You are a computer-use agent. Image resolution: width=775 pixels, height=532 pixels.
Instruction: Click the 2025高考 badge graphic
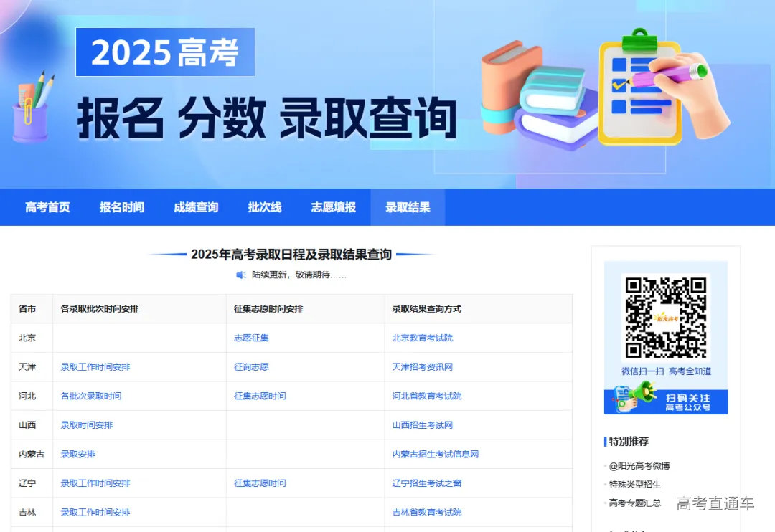coord(164,52)
